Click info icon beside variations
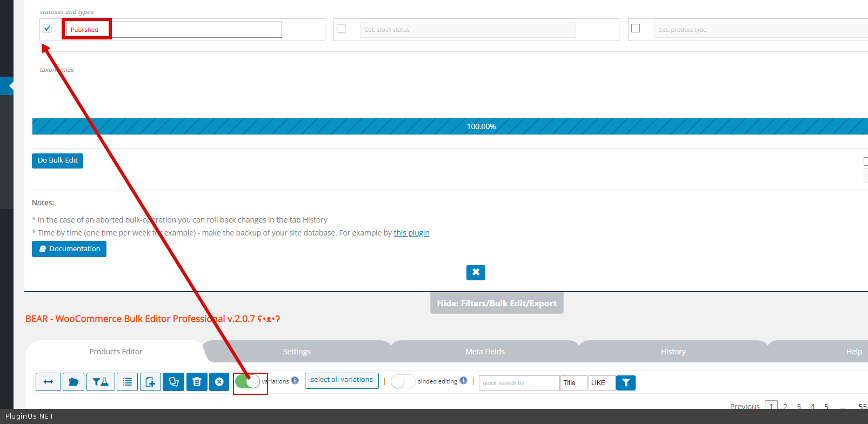 (295, 380)
